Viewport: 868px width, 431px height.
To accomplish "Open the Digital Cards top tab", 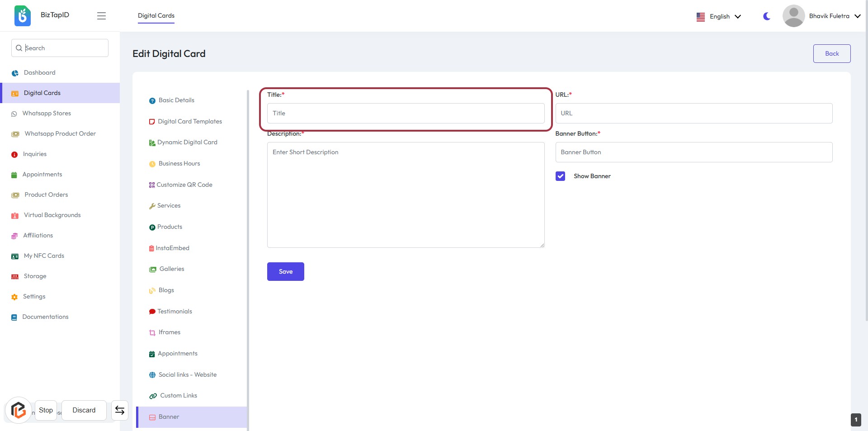I will [156, 16].
